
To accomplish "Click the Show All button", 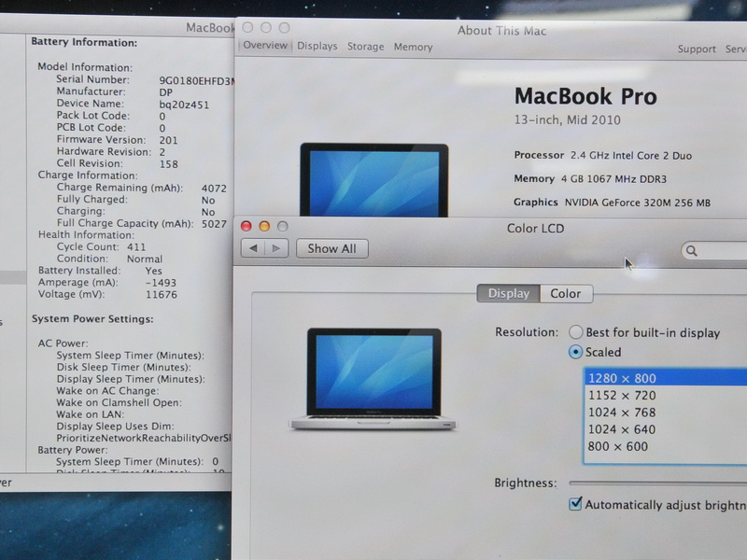I will 332,248.
